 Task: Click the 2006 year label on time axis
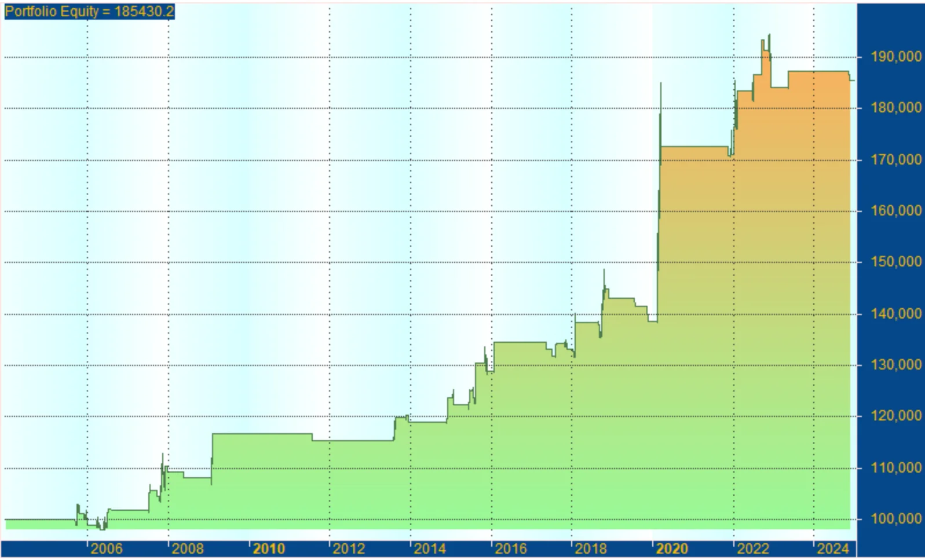click(x=107, y=549)
